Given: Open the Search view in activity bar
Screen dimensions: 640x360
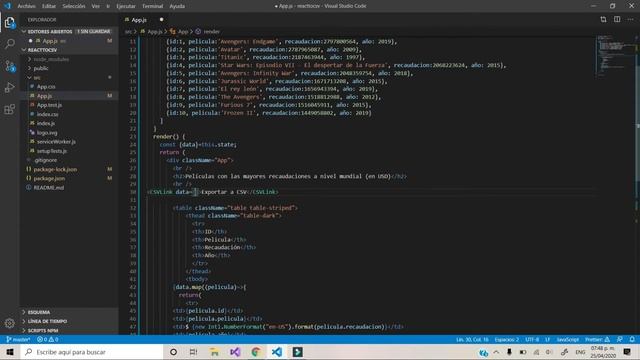Looking at the screenshot, I should tap(10, 44).
